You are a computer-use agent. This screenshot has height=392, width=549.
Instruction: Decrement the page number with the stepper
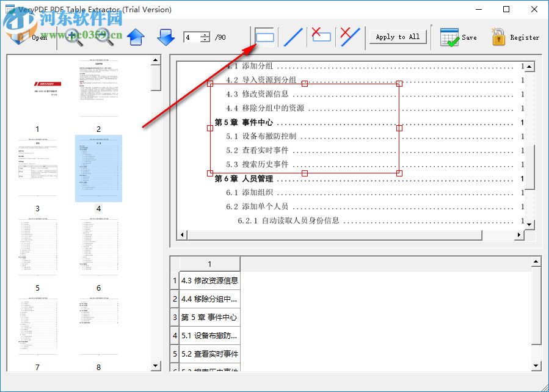pos(205,40)
